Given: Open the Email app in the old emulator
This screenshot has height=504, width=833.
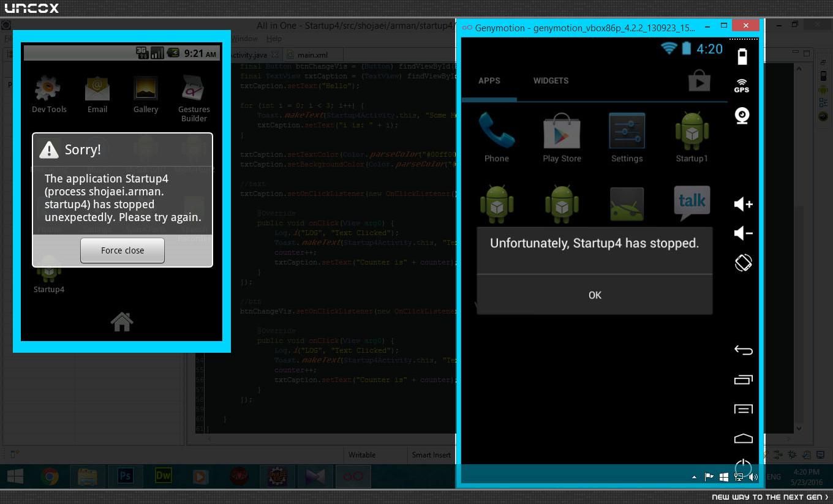Looking at the screenshot, I should pyautogui.click(x=97, y=94).
